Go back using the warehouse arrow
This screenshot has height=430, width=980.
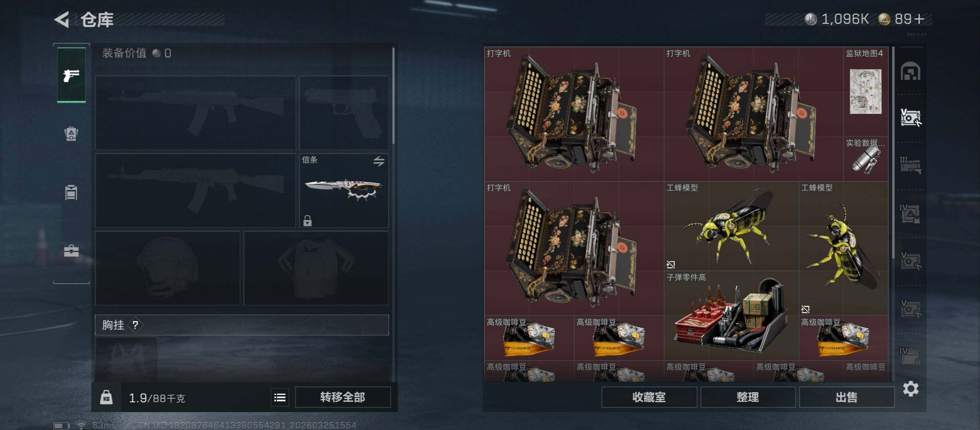[x=62, y=19]
